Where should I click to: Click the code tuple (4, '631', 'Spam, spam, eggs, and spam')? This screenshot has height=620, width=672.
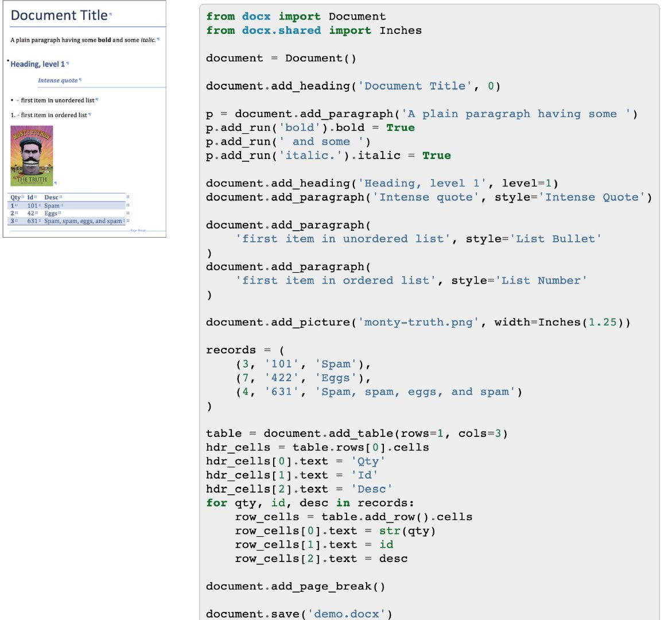tap(379, 392)
